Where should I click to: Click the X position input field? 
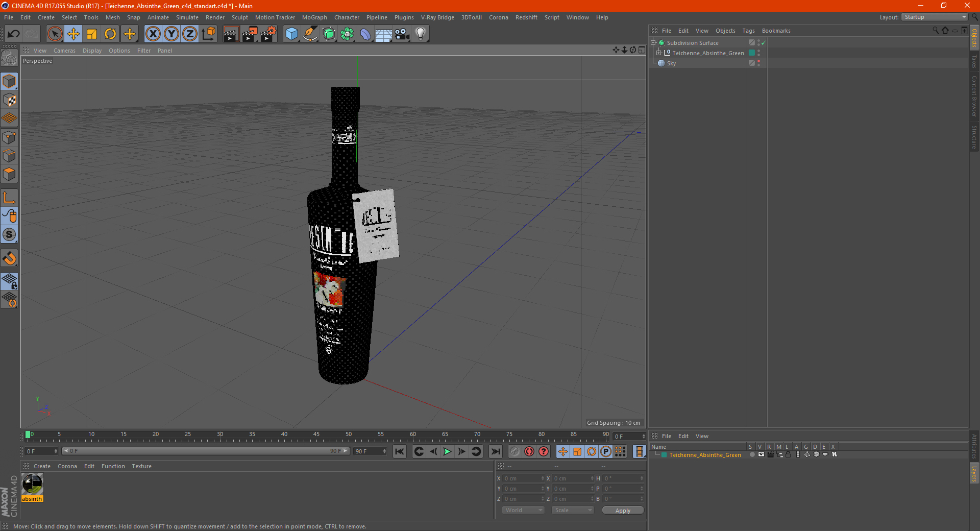(x=524, y=478)
